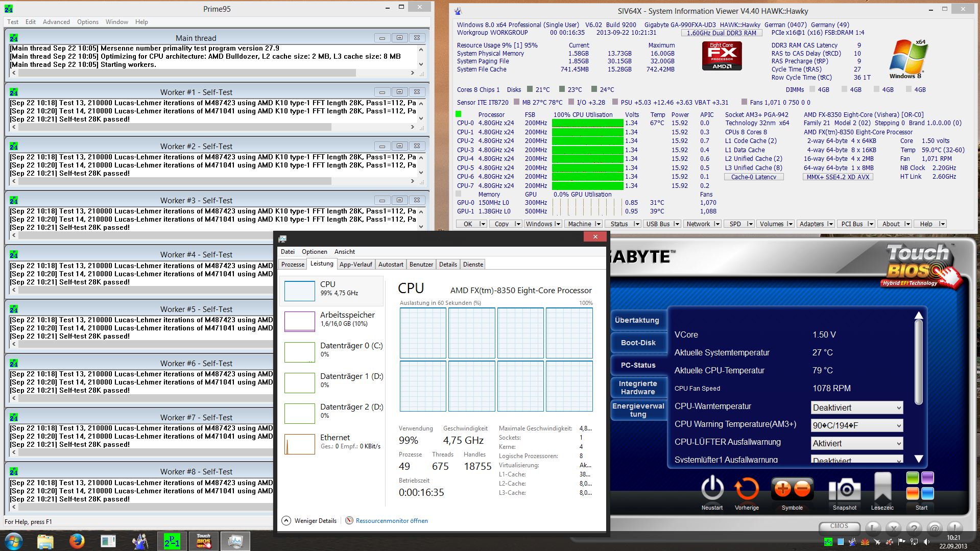Take a Snapshot with the camera icon
980x551 pixels.
pos(845,489)
